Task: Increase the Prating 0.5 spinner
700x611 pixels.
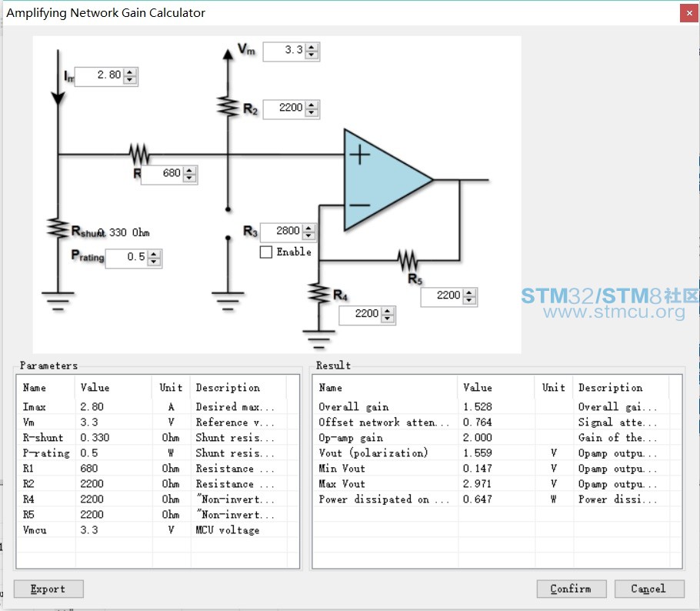Action: point(154,254)
